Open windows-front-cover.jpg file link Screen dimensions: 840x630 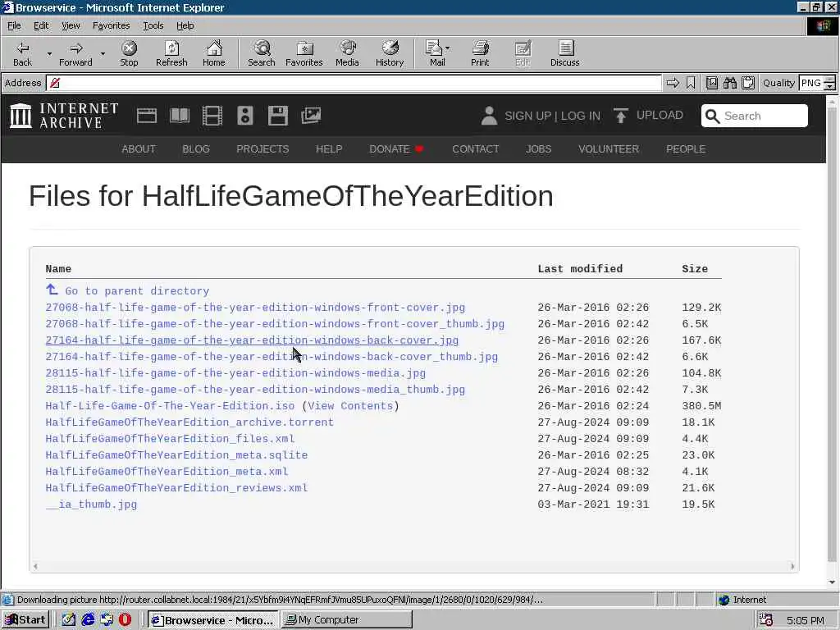coord(255,308)
